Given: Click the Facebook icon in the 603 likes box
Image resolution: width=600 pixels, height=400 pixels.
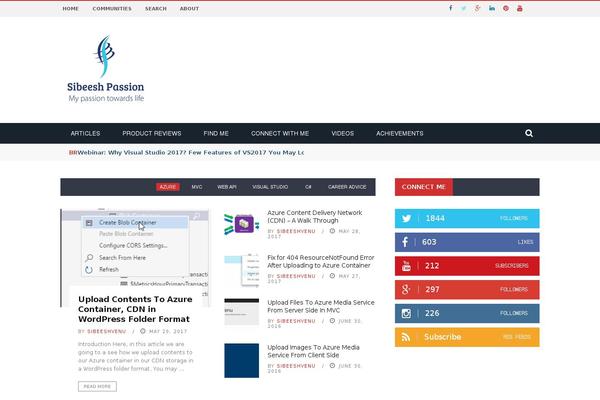Looking at the screenshot, I should (405, 242).
